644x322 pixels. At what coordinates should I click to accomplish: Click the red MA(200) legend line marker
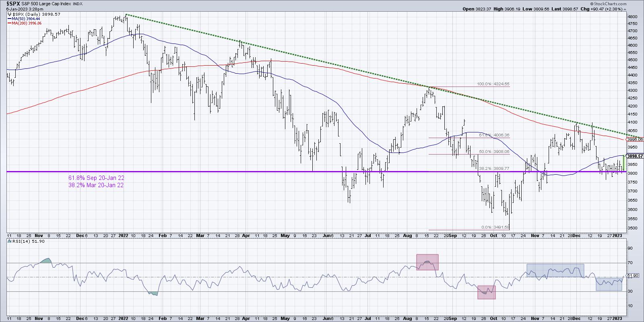coord(9,23)
